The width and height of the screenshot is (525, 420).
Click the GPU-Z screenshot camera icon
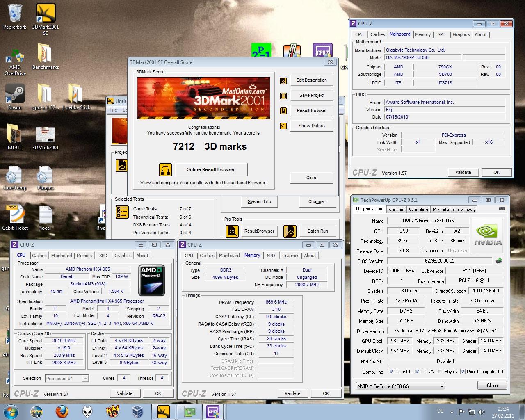click(x=502, y=209)
